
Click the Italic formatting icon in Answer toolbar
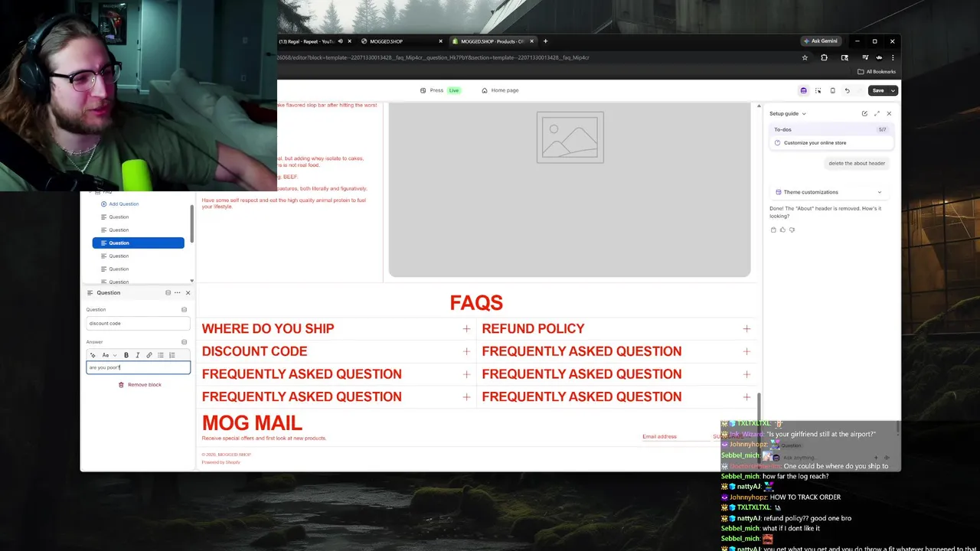coord(137,355)
